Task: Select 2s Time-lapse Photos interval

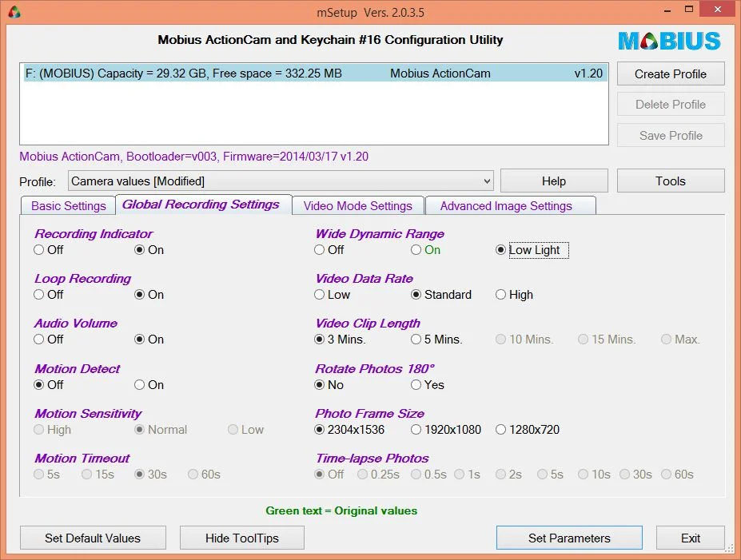Action: pyautogui.click(x=509, y=475)
